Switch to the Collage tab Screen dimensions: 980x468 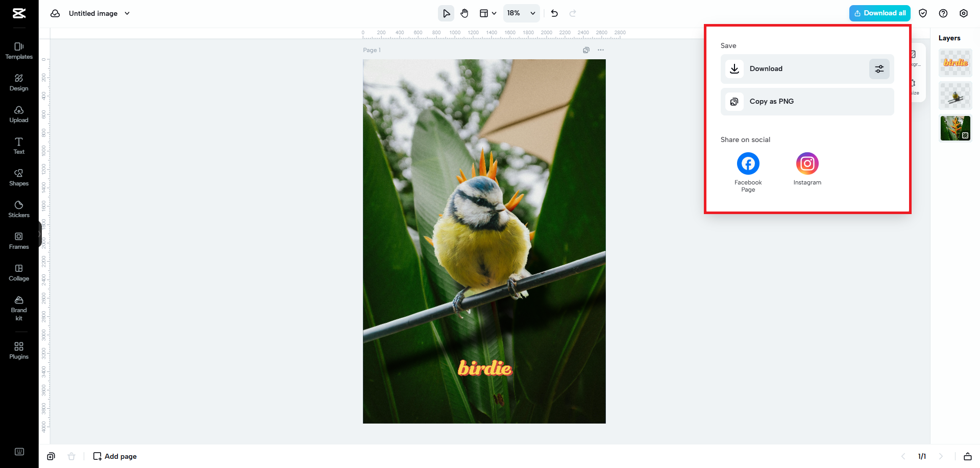pos(19,272)
